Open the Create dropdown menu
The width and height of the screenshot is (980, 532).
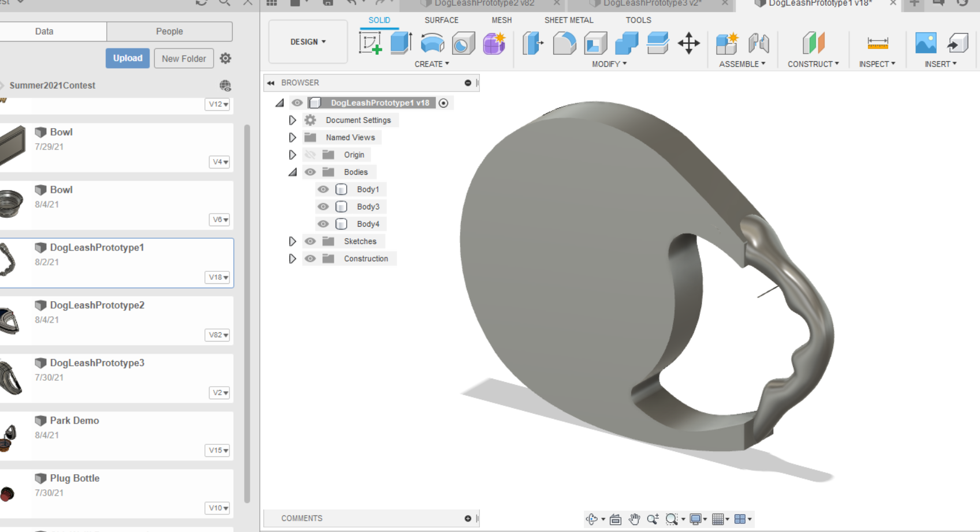coord(432,64)
